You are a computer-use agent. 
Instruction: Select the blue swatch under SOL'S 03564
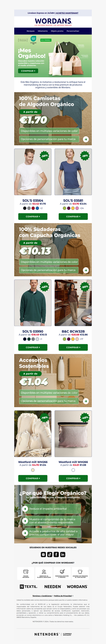tap(37, 208)
